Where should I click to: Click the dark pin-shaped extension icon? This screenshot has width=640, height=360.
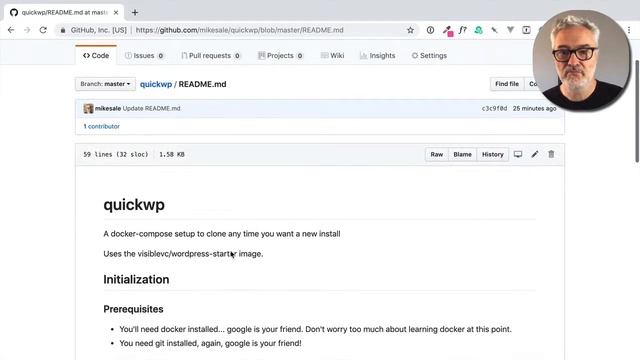click(494, 30)
